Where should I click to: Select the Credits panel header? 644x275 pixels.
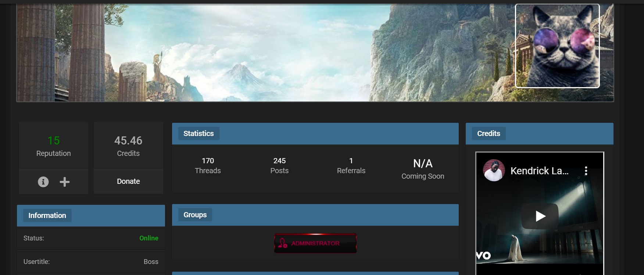click(x=540, y=133)
